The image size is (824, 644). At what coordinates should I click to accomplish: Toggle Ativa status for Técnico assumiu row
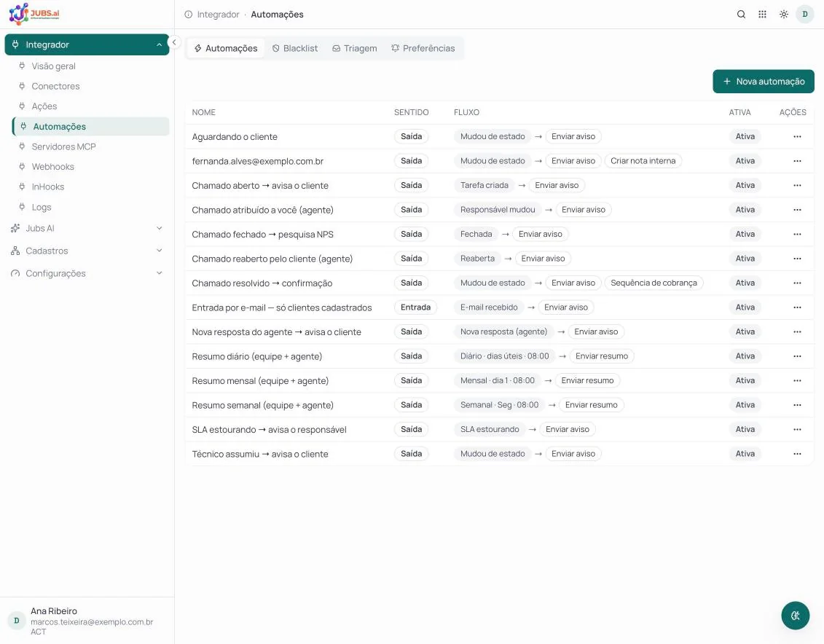tap(745, 454)
